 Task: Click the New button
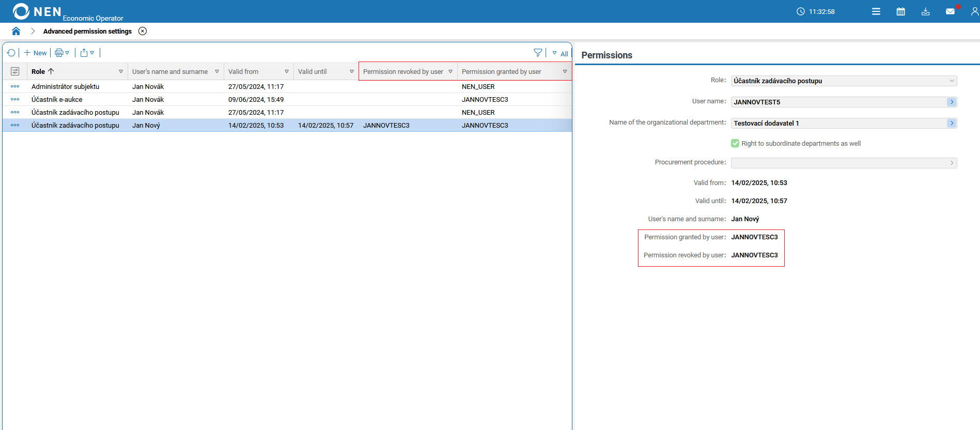35,53
